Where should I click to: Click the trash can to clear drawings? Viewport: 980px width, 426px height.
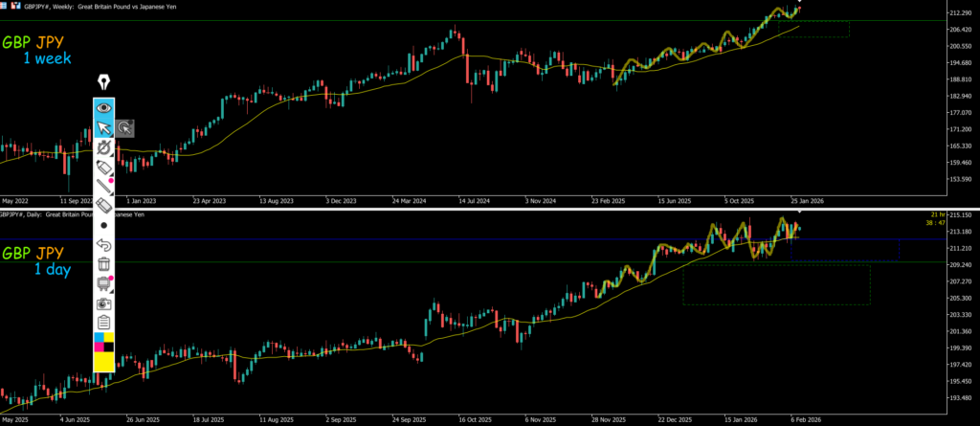(103, 263)
